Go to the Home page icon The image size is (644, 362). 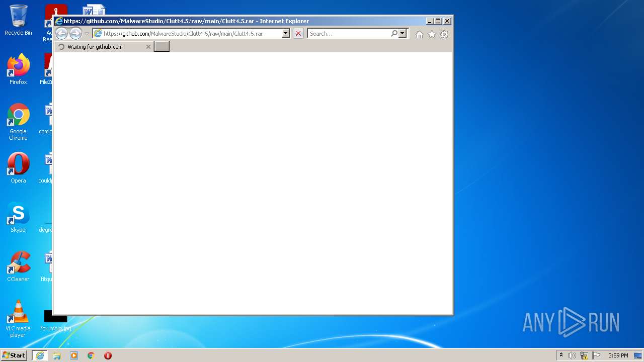pyautogui.click(x=420, y=34)
